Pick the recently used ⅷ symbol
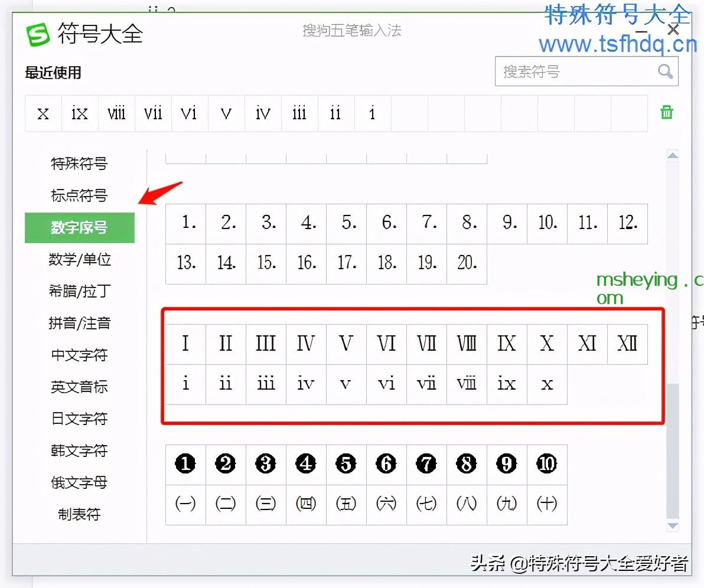 click(116, 113)
